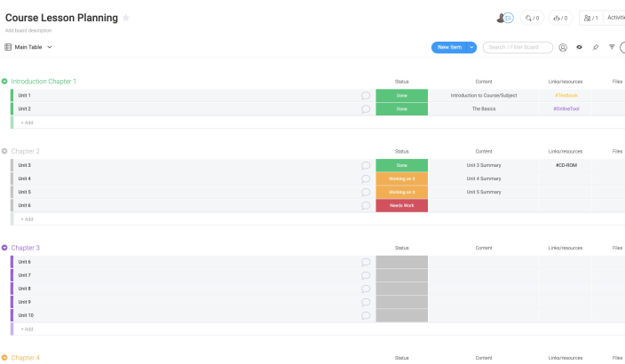Open the #Textbook resource tag
This screenshot has width=625, height=364.
566,95
